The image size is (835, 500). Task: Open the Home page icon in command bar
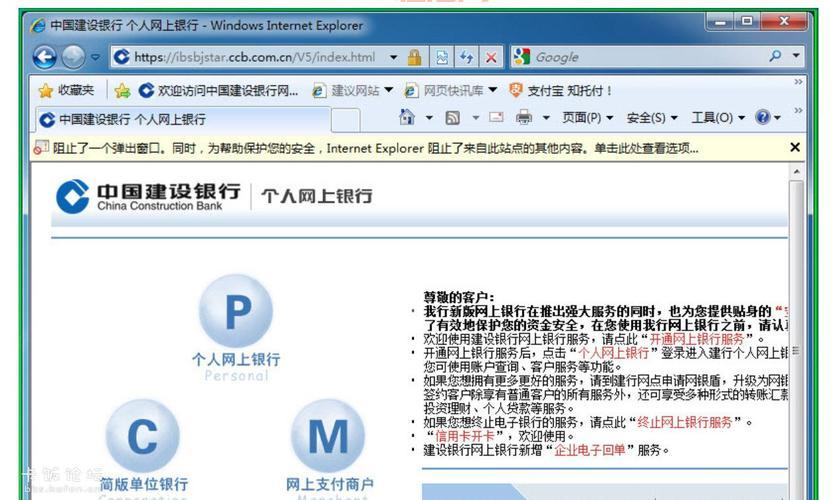pyautogui.click(x=407, y=118)
